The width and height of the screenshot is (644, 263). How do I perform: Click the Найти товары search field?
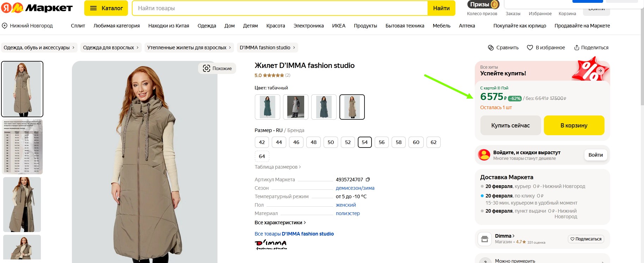(280, 8)
